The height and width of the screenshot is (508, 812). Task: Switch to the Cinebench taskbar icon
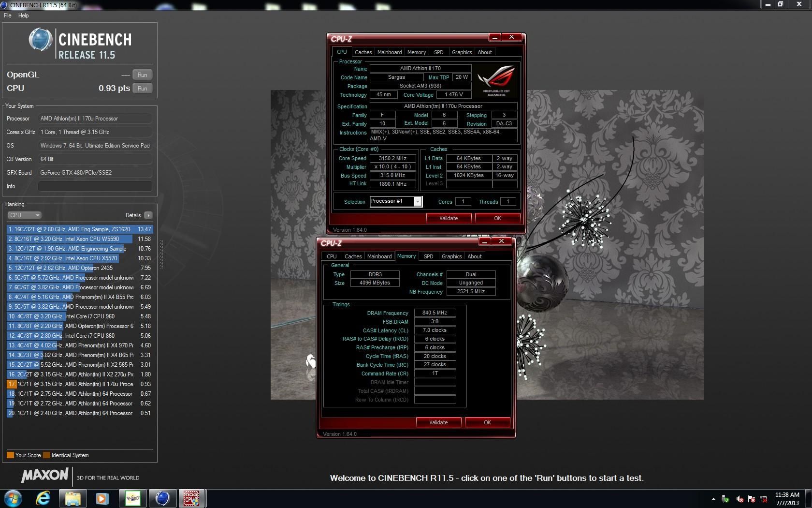162,498
